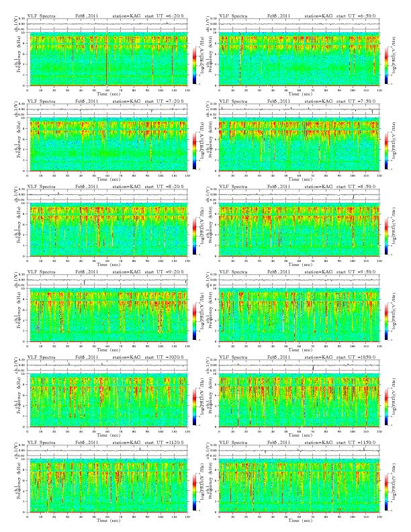Viewport: 411px width, 532px height.
Task: Click the ch.1 waveform strip above the 10:50:0 spectrogram
Action: (299, 365)
